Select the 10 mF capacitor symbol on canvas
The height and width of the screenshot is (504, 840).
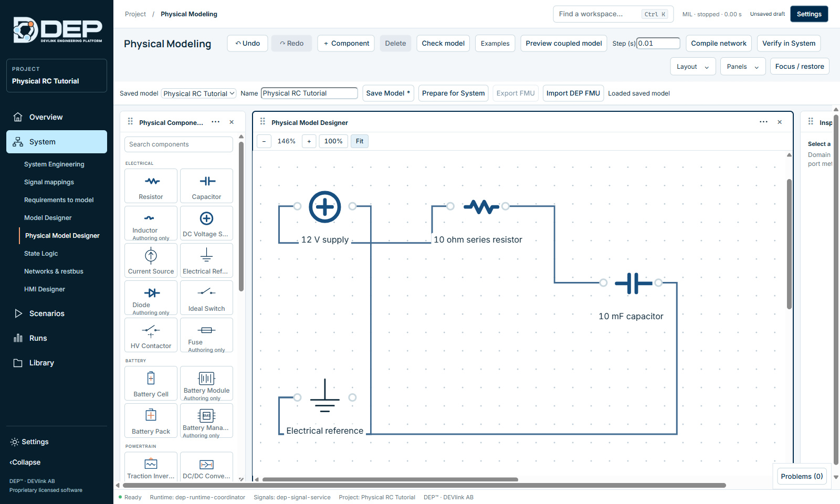point(634,283)
